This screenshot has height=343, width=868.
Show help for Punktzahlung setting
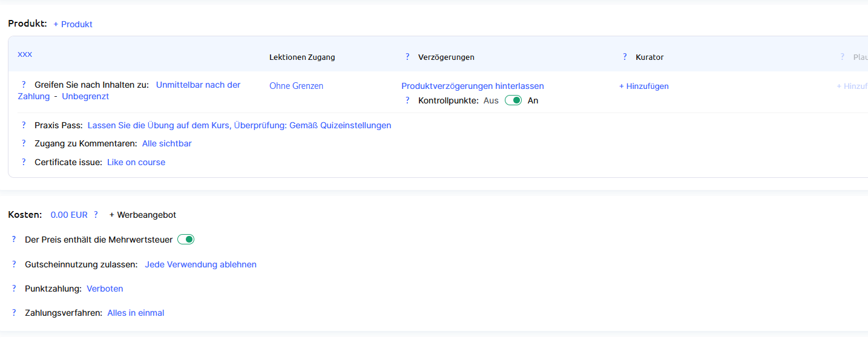click(x=14, y=289)
